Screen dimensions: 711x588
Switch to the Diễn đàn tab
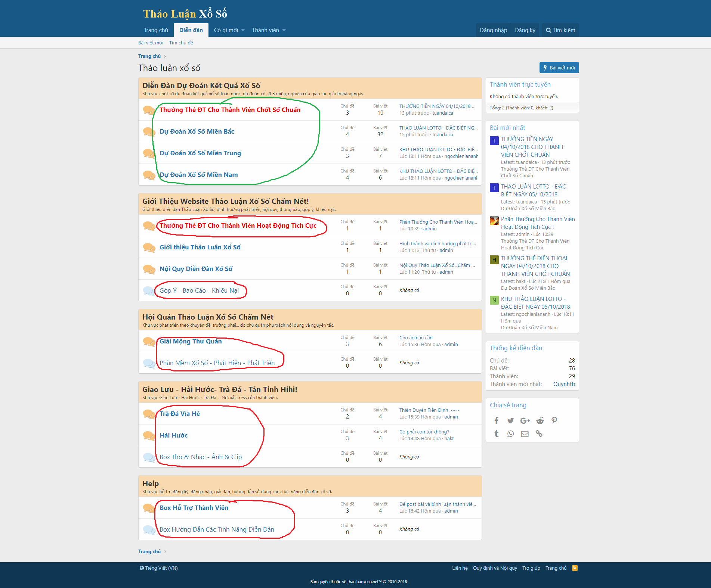pos(191,30)
